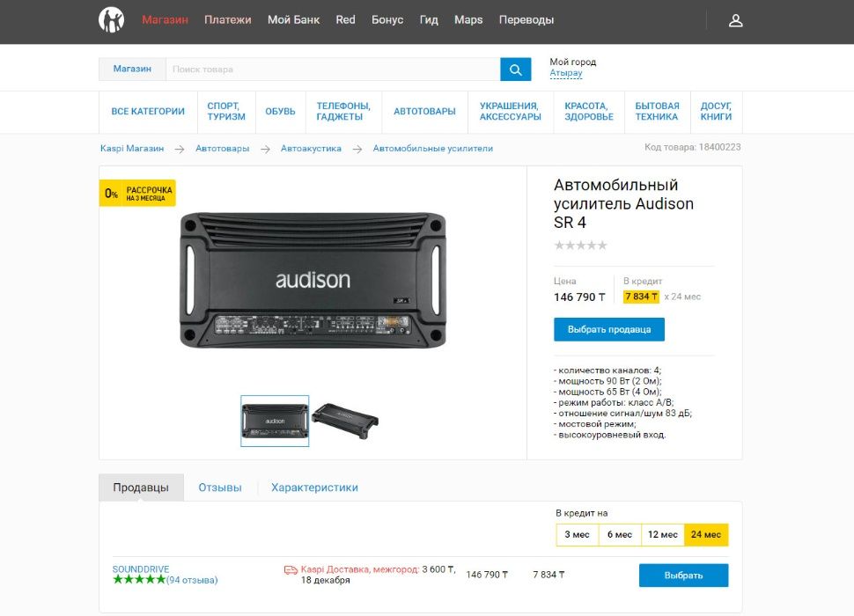The image size is (854, 616).
Task: Open Переводы menu item
Action: pos(526,20)
